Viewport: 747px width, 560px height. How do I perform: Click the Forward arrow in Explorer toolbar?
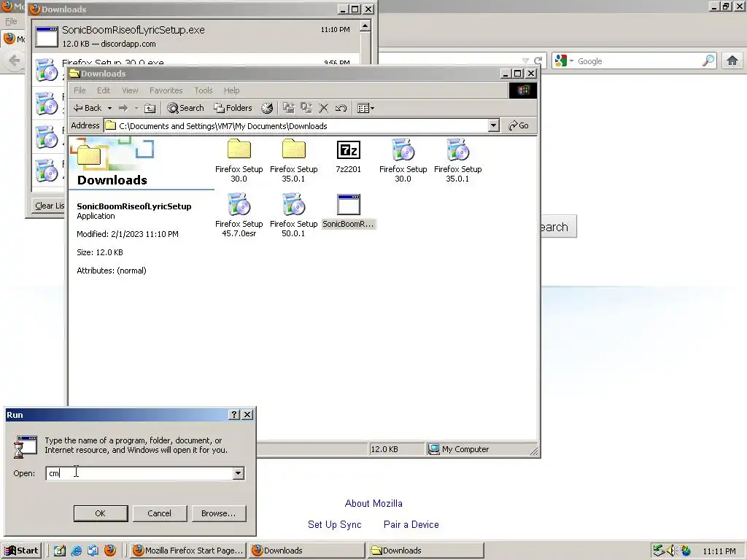click(x=123, y=108)
